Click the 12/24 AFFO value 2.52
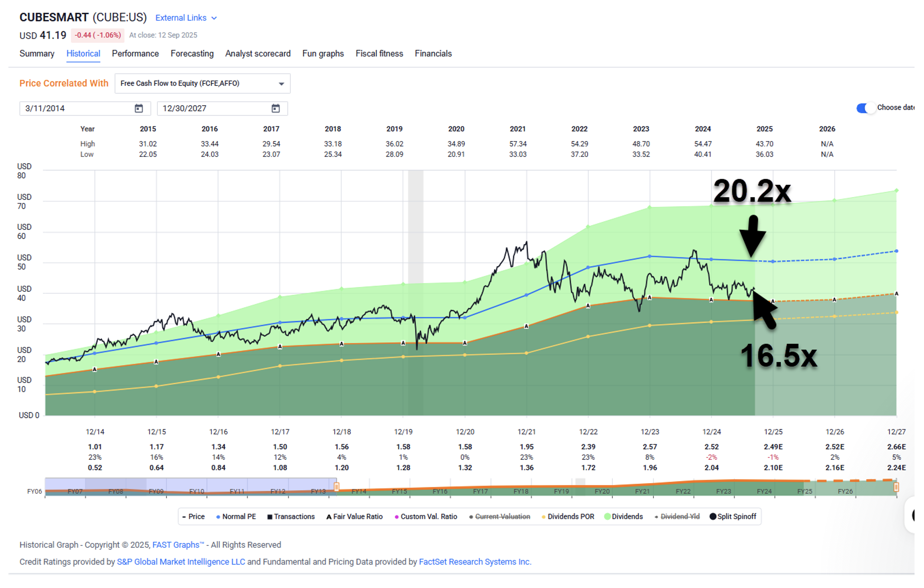The width and height of the screenshot is (924, 588). 712,447
